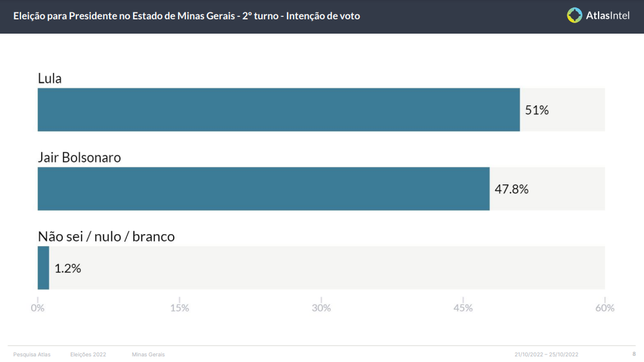Screen dimensions: 644x362
Task: Click the 21/10/2022 – 25/10/2022 date range
Action: (x=546, y=354)
